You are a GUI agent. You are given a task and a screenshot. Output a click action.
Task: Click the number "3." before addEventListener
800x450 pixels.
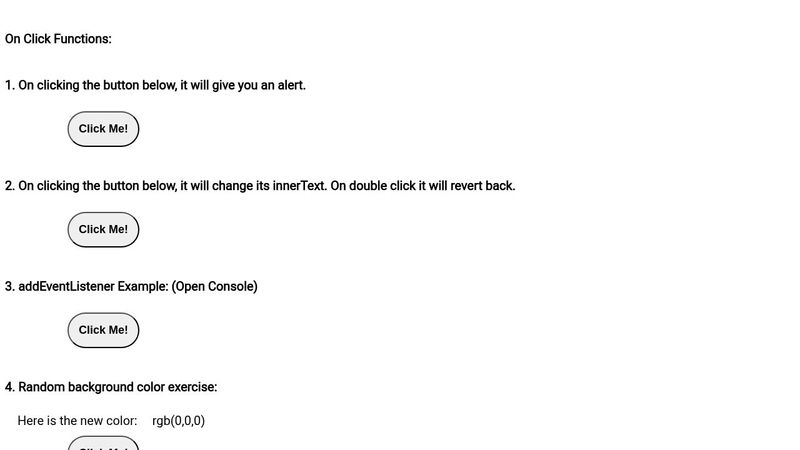click(x=10, y=286)
